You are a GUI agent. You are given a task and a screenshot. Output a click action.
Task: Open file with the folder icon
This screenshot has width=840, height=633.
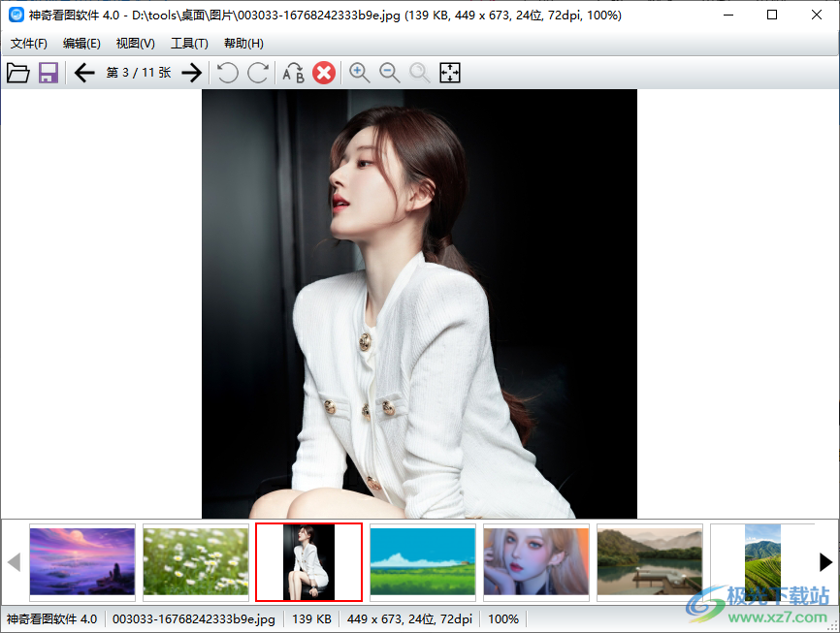[18, 73]
